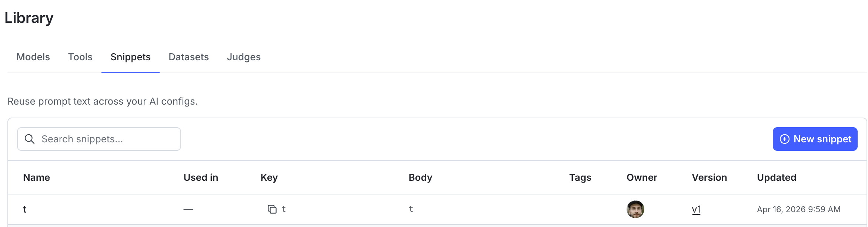Click the Library page heading
Viewport: 868px width, 227px height.
29,17
